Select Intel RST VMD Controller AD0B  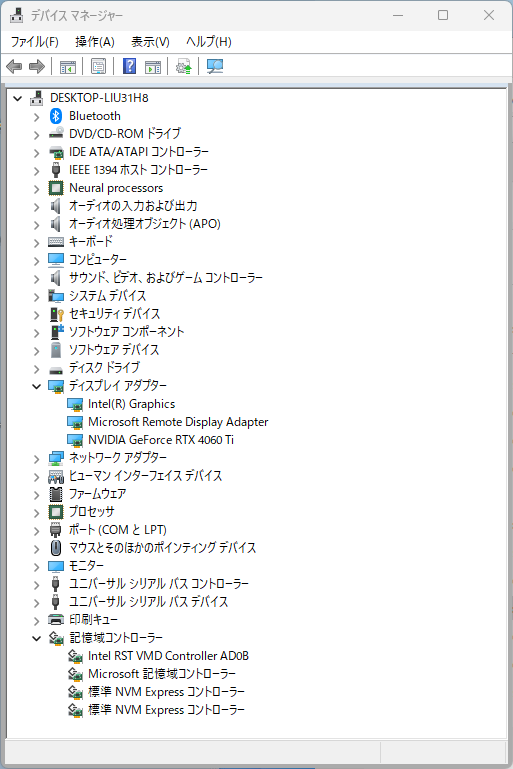coord(168,656)
